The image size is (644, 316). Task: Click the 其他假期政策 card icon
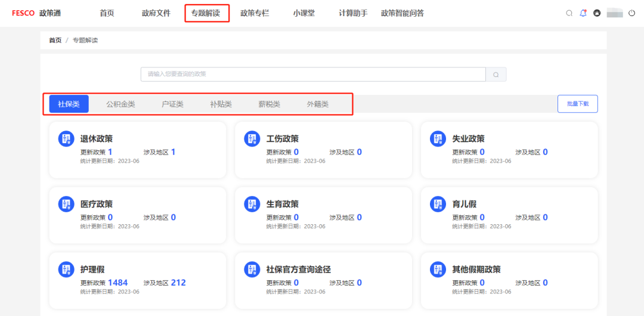pos(438,269)
